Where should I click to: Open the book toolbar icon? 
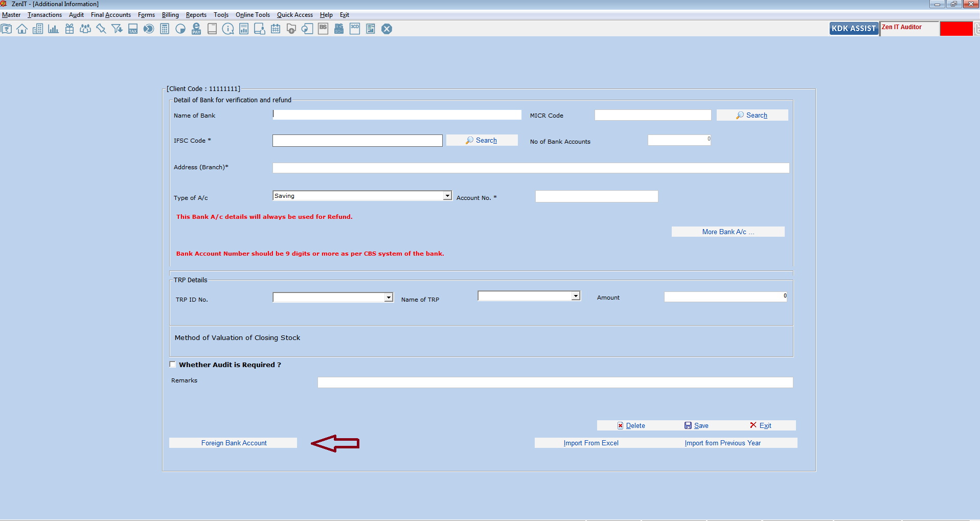(212, 29)
